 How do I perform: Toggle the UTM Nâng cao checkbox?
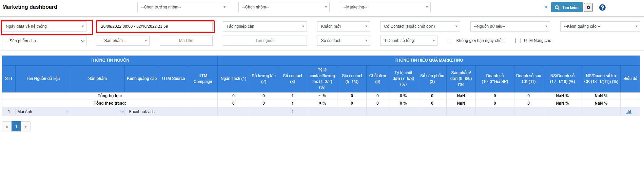click(518, 41)
